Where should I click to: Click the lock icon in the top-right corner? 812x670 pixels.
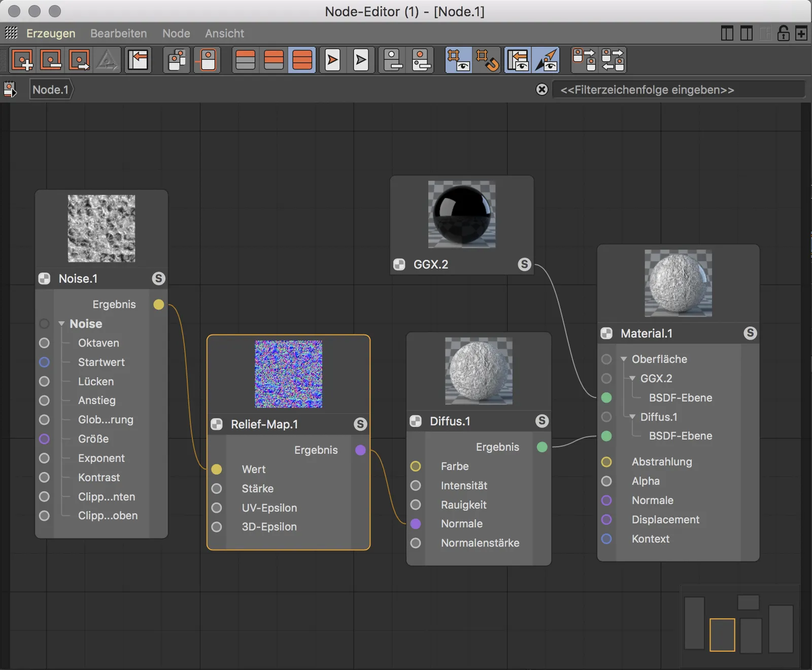[x=783, y=33]
